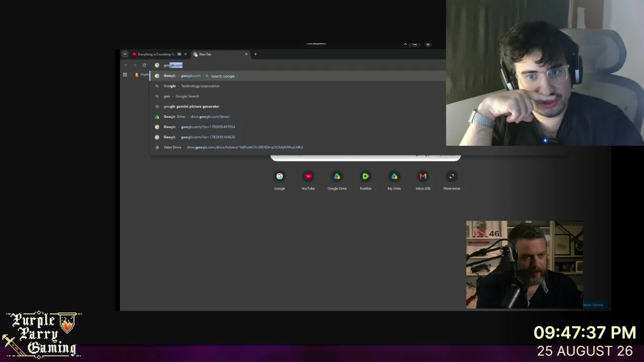Open the Google Drive shortcut tile
This screenshot has width=644, height=362.
point(337,179)
